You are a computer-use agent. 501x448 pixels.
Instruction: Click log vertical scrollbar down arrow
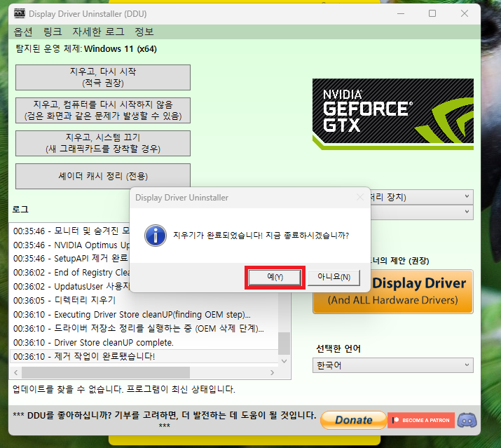pos(284,361)
